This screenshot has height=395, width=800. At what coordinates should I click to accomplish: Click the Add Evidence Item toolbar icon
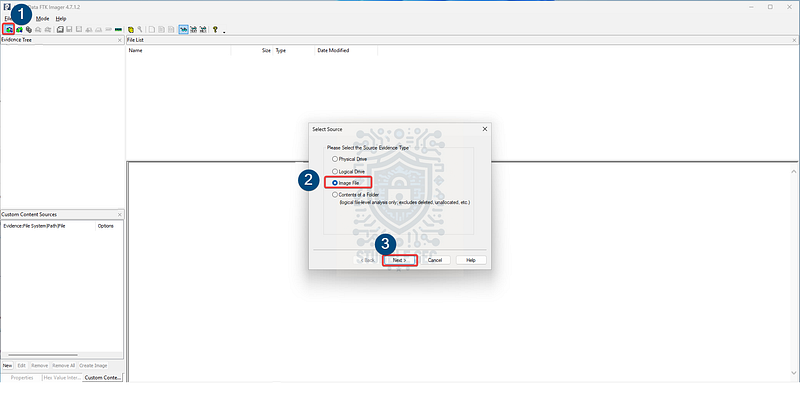(x=9, y=30)
